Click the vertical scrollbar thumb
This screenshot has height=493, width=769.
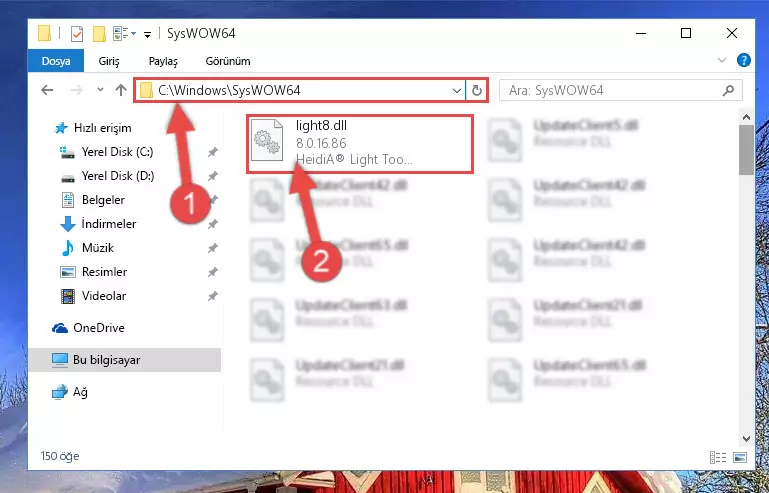tap(746, 150)
